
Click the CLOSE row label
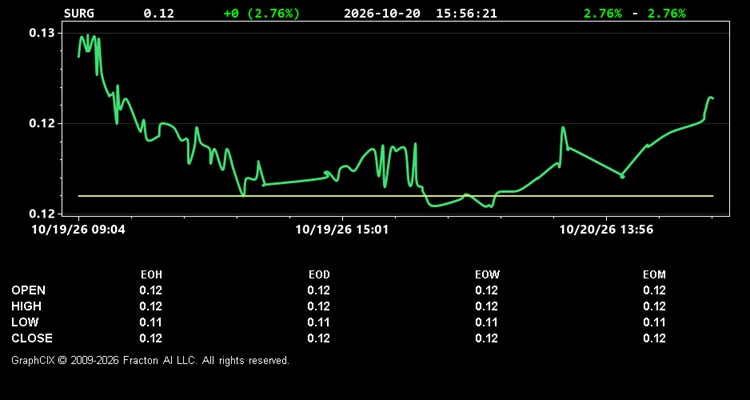pyautogui.click(x=32, y=338)
